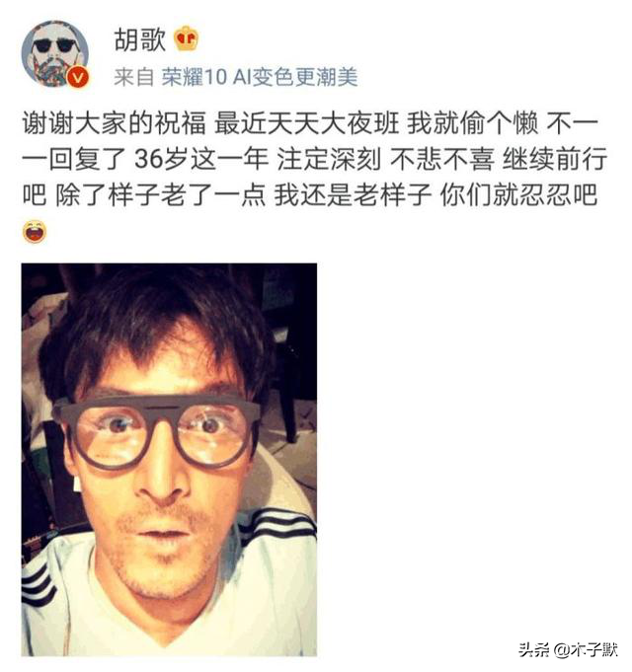This screenshot has height=672, width=632.
Task: Open the attached selfie photo
Action: point(169,460)
